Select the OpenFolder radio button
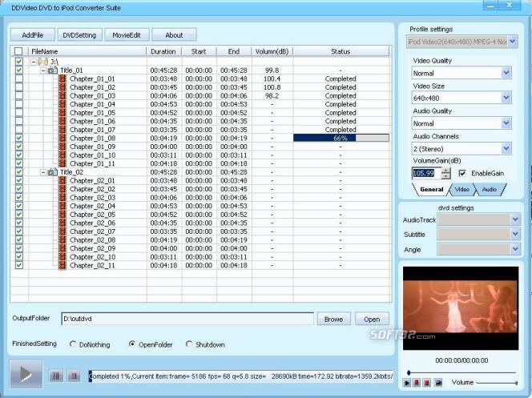 pyautogui.click(x=132, y=344)
